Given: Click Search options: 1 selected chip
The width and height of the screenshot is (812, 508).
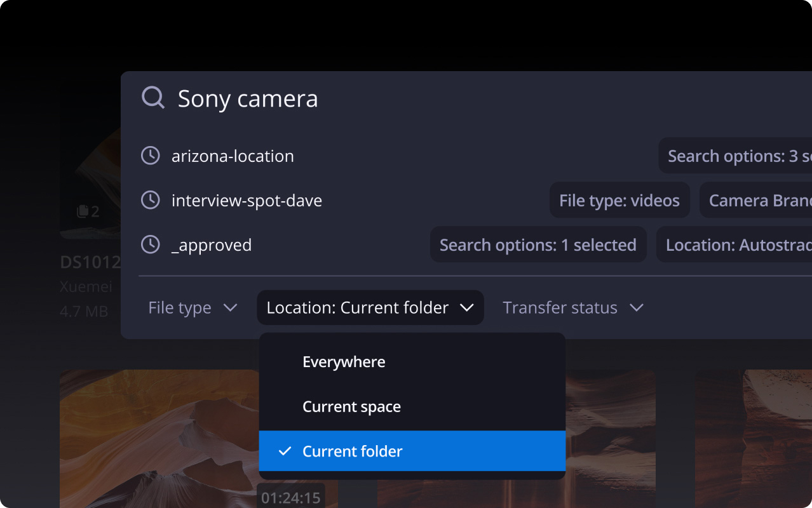Looking at the screenshot, I should 538,245.
